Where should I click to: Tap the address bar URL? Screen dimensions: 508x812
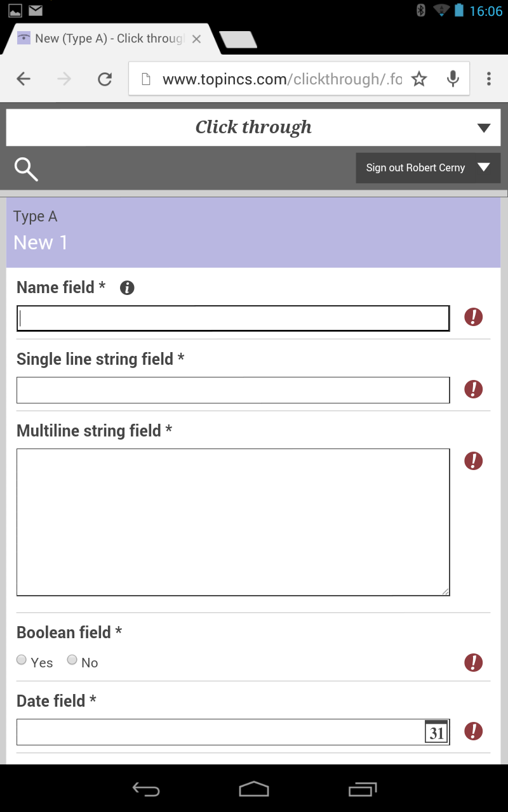pos(279,79)
